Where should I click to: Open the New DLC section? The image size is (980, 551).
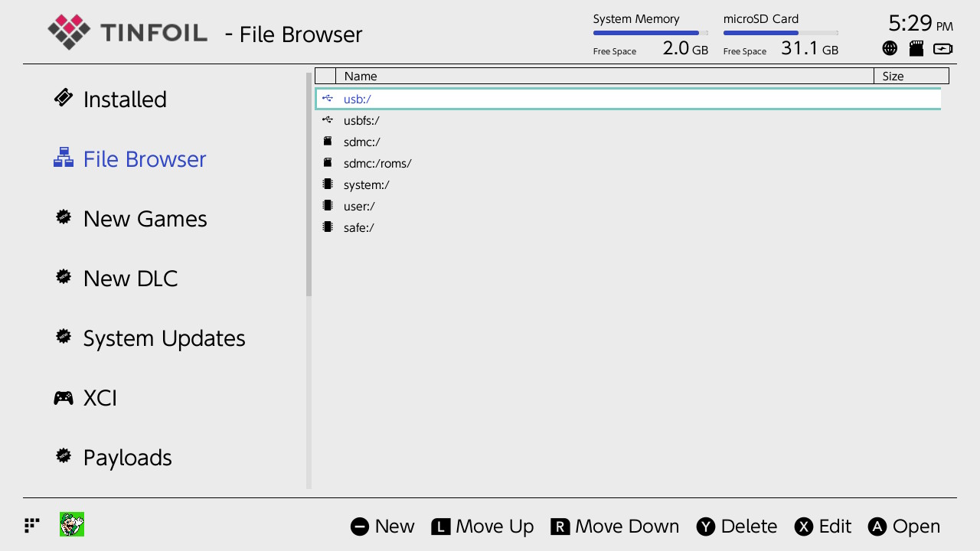coord(130,279)
